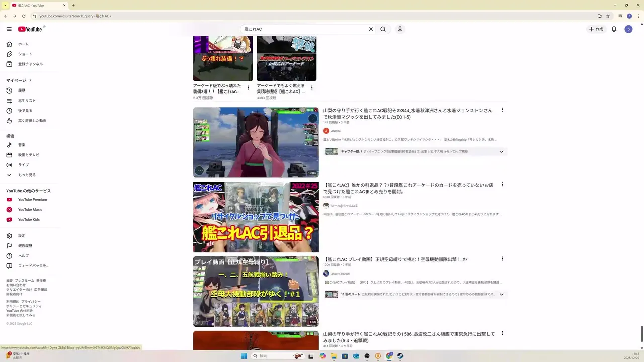Play the 秋津洲 video thumbnail
Viewport: 644px width, 362px height.
click(x=256, y=142)
